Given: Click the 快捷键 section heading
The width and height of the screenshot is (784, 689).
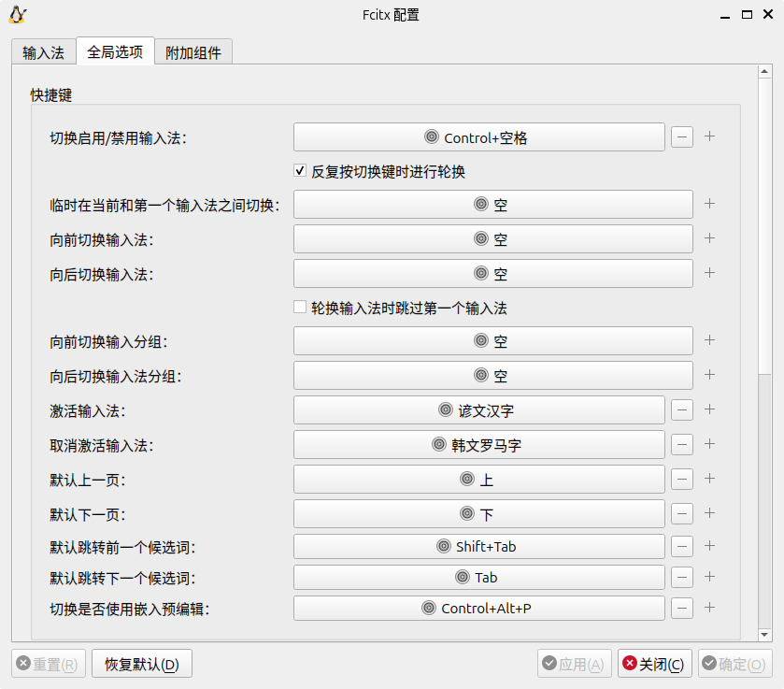Looking at the screenshot, I should [x=51, y=95].
